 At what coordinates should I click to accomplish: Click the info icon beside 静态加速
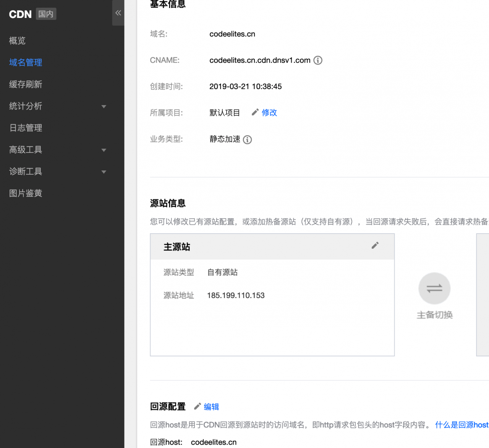247,140
